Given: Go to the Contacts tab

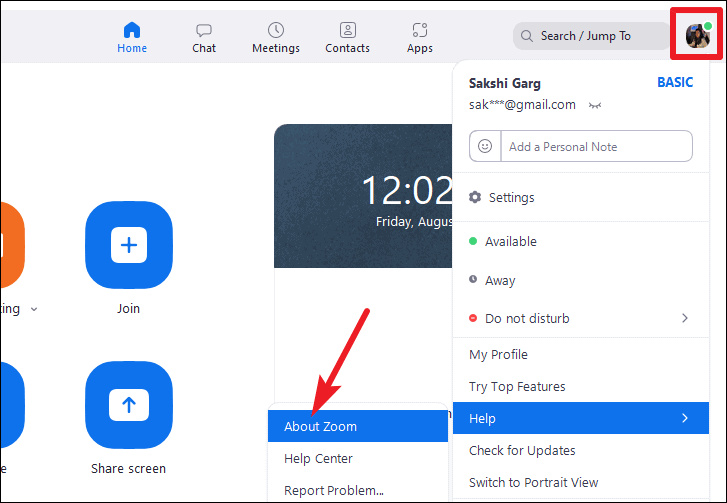Looking at the screenshot, I should pyautogui.click(x=347, y=38).
